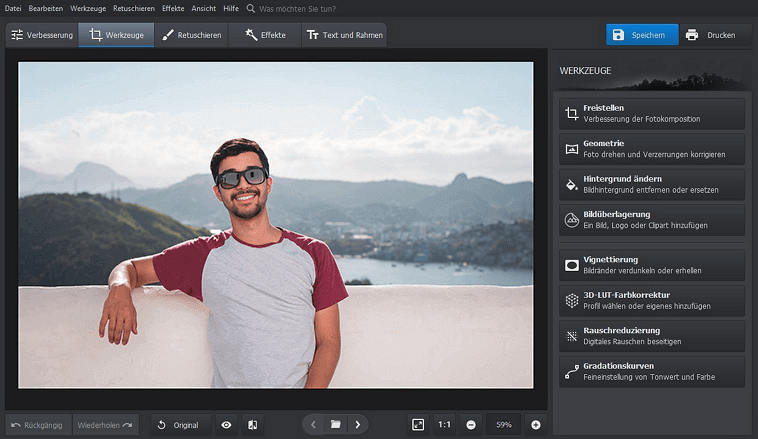Toggle before/after comparison view

coord(253,425)
